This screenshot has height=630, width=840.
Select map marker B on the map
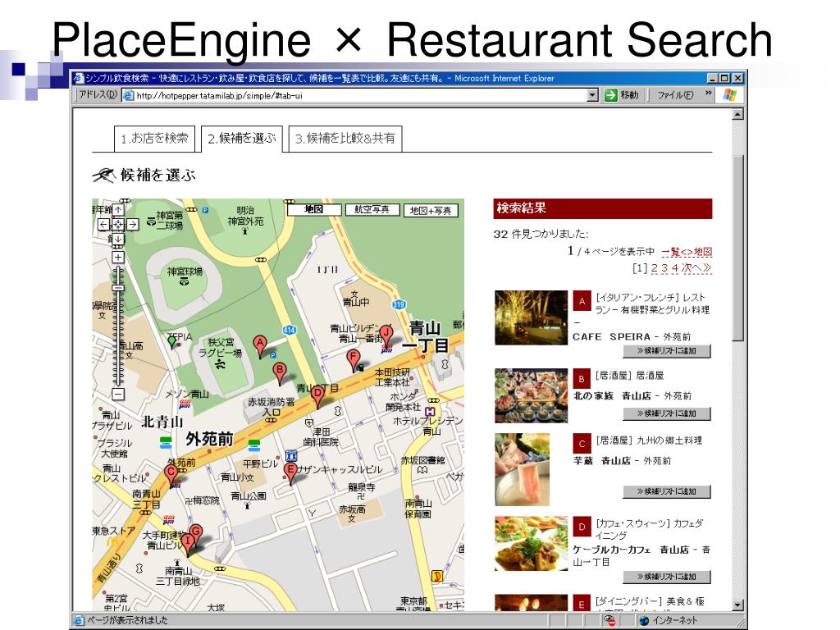[x=279, y=373]
